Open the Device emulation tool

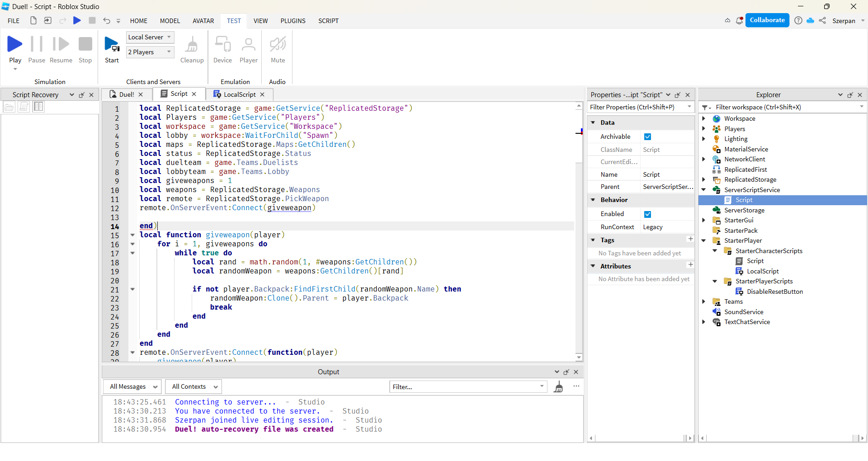pos(222,49)
